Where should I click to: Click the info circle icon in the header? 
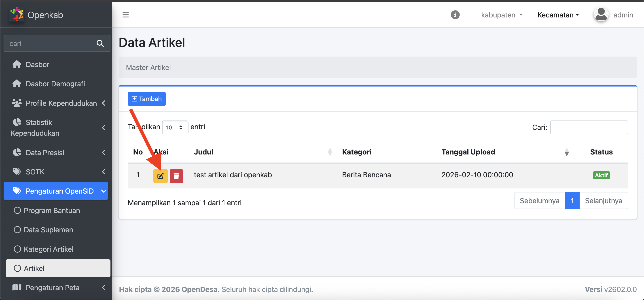point(455,15)
